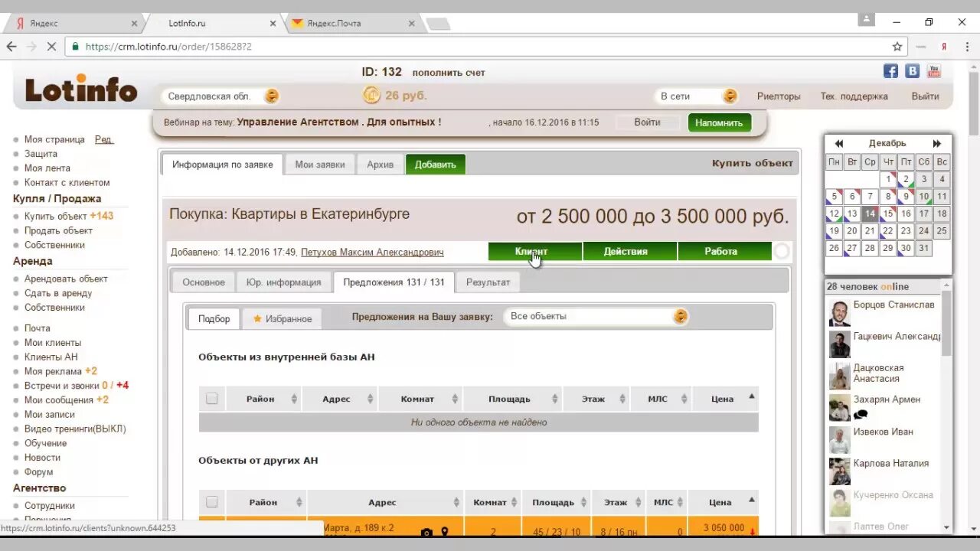Viewport: 980px width, 551px height.
Task: Click price cell 3 050 000
Action: 724,528
